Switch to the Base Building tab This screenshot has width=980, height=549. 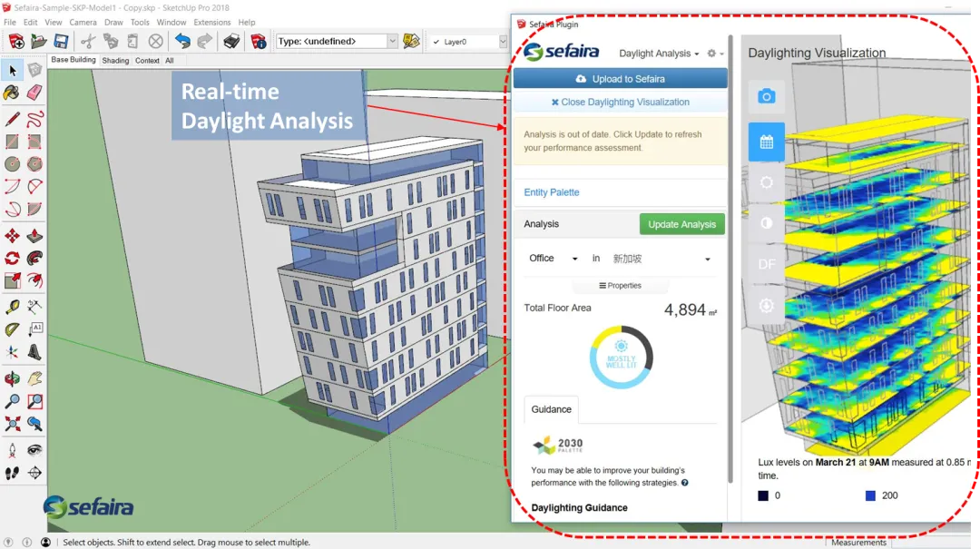[x=73, y=60]
